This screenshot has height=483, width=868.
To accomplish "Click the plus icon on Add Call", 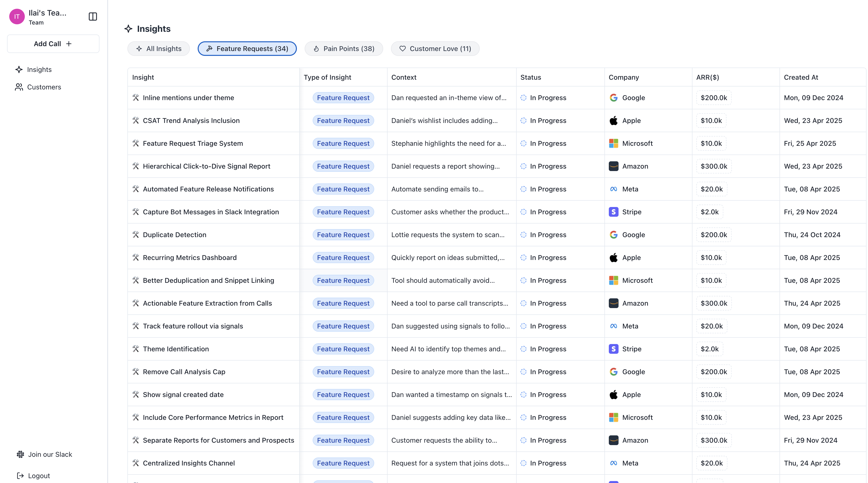I will coord(69,44).
